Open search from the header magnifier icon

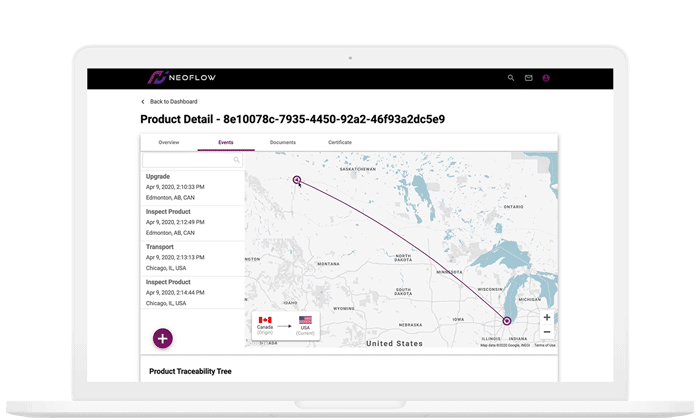511,78
